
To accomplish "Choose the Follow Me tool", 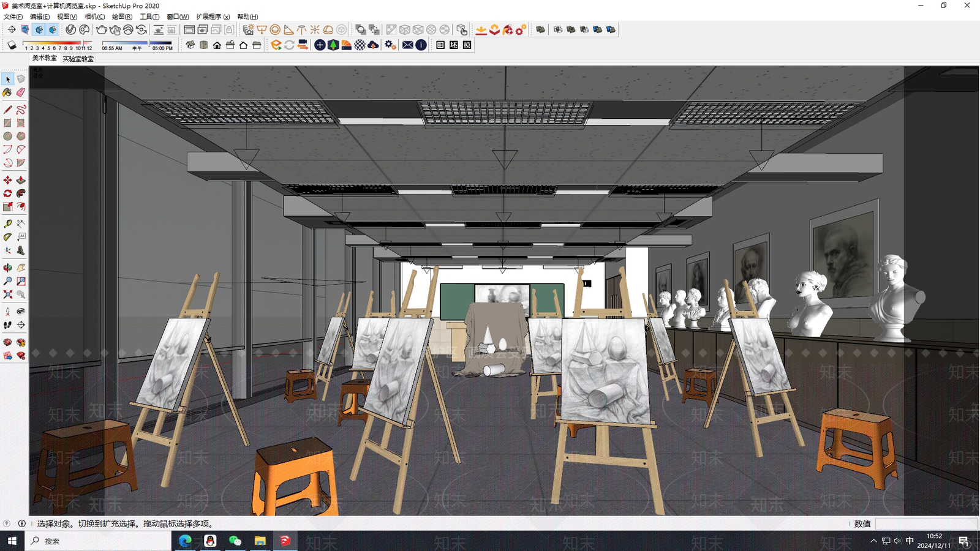I will (21, 193).
